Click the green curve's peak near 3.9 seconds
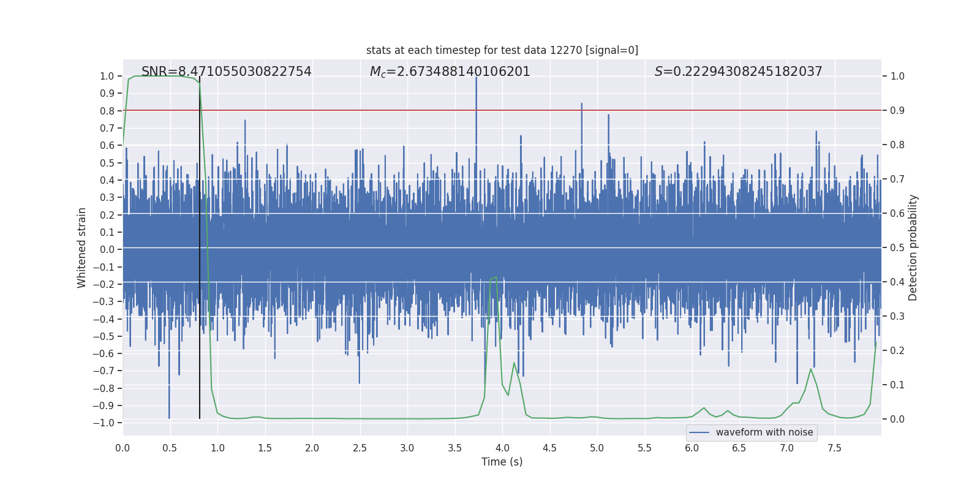The image size is (980, 490). coord(495,277)
